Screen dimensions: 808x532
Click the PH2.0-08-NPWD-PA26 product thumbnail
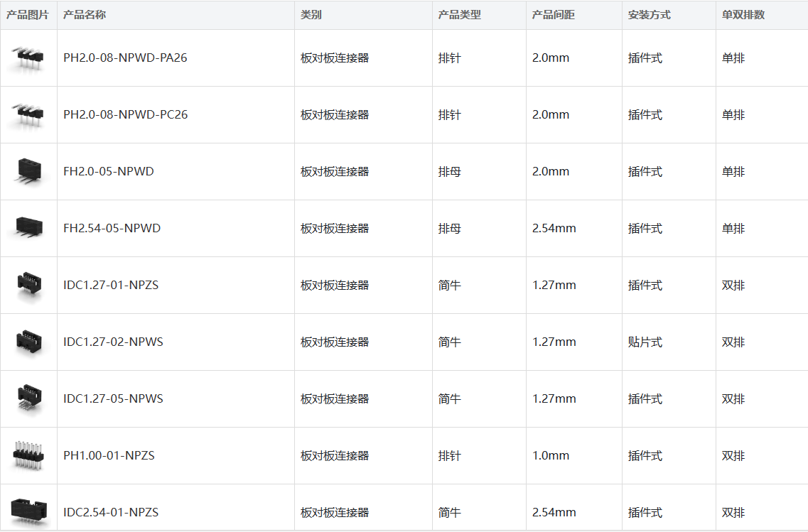pyautogui.click(x=28, y=58)
